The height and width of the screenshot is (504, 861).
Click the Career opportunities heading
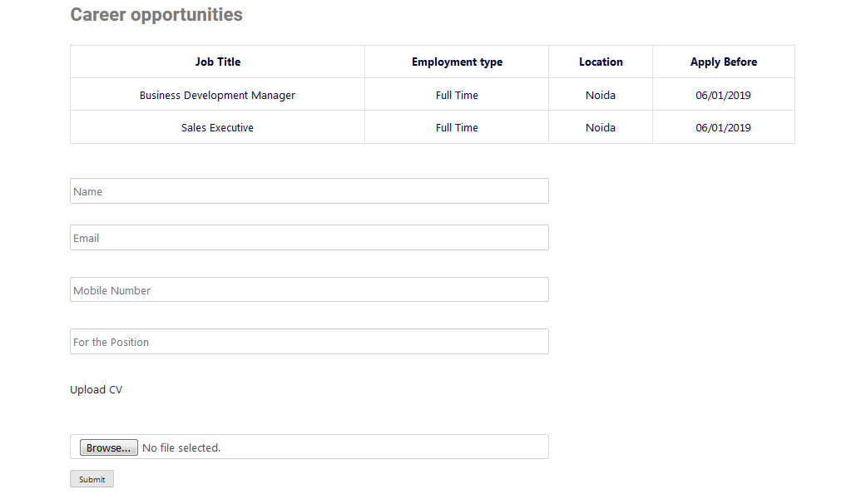point(156,15)
